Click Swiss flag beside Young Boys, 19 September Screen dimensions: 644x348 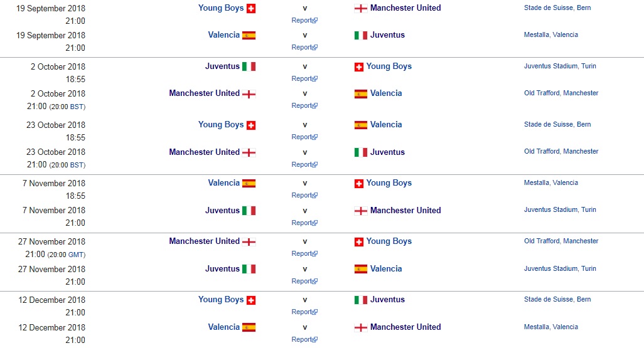point(251,9)
